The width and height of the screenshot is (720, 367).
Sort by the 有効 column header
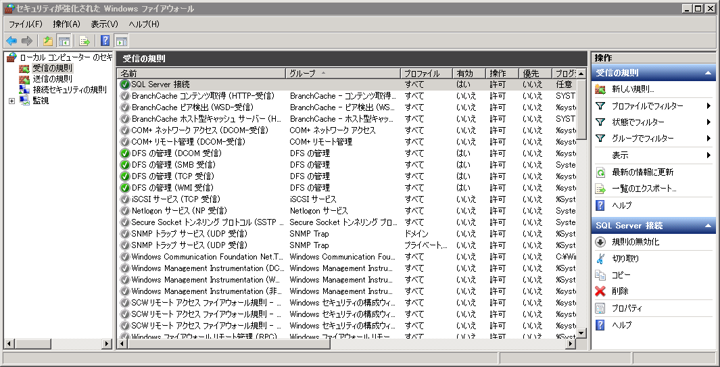(469, 73)
